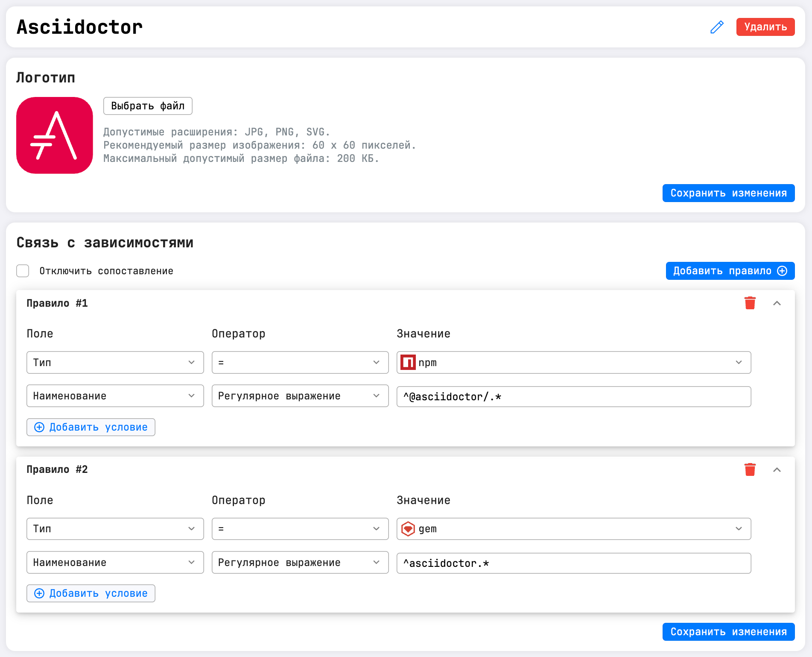Open the = operator dropdown in Правило #2
Viewport: 812px width, 657px height.
[x=300, y=529]
